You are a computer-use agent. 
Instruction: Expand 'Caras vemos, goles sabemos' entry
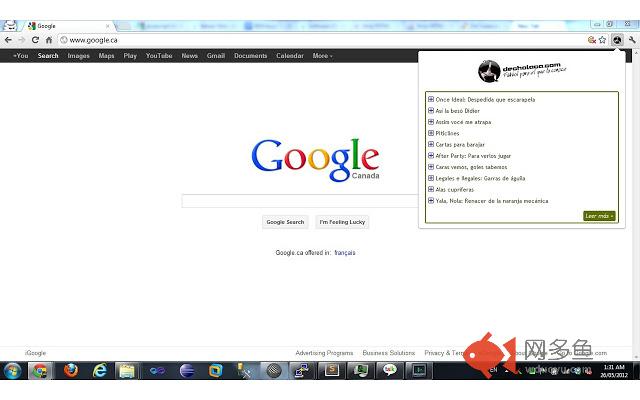[431, 167]
